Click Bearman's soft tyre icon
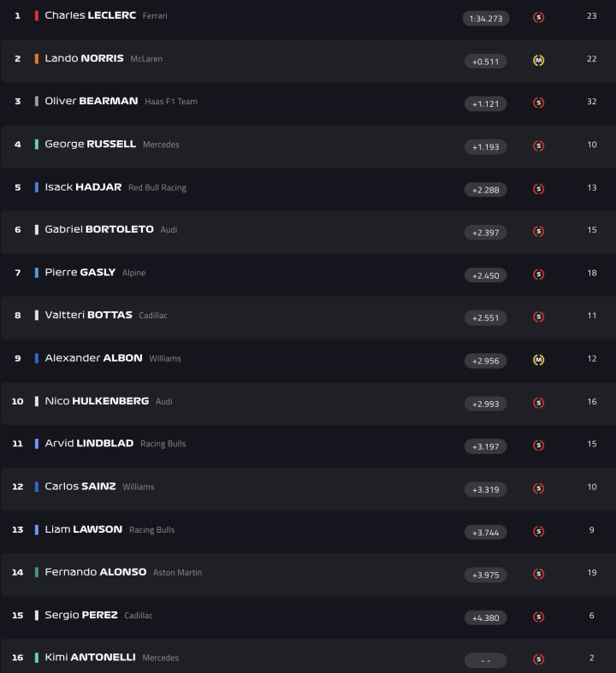The width and height of the screenshot is (616, 673). pos(538,103)
